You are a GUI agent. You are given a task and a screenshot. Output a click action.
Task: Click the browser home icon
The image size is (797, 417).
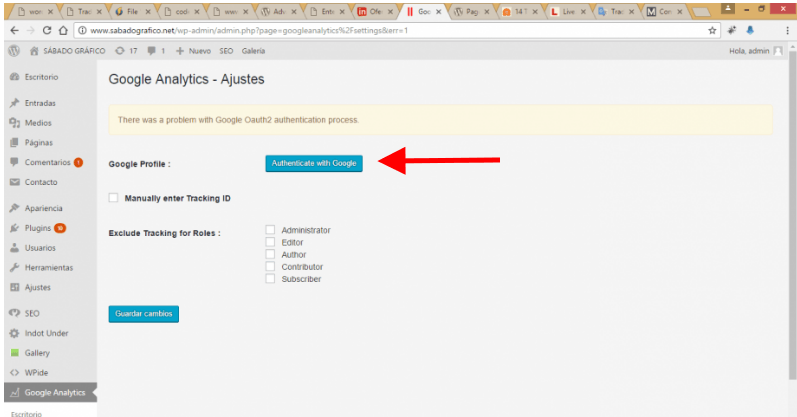(x=63, y=31)
